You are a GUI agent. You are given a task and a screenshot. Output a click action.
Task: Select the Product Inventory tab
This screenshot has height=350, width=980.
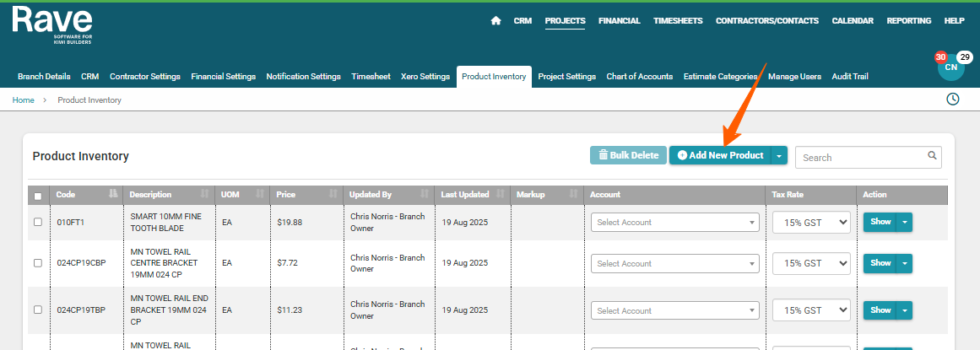point(494,76)
